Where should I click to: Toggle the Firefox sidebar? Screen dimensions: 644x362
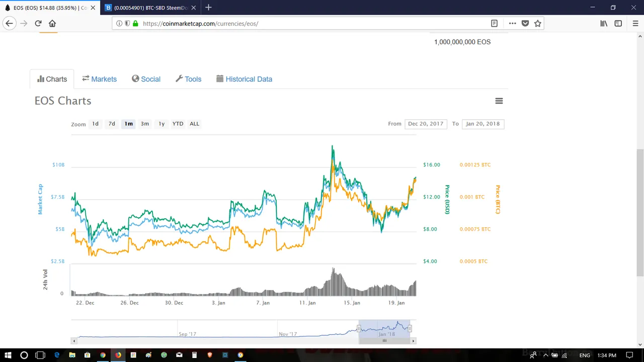click(x=618, y=23)
